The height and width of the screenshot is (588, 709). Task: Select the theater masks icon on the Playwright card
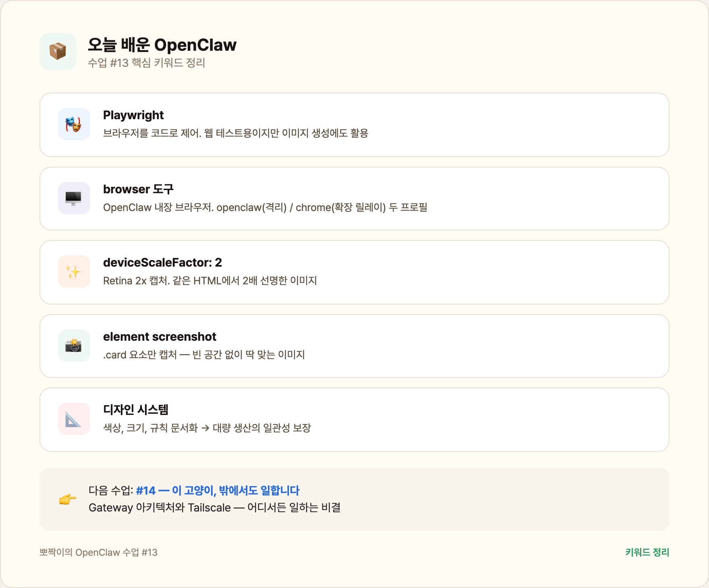point(74,124)
